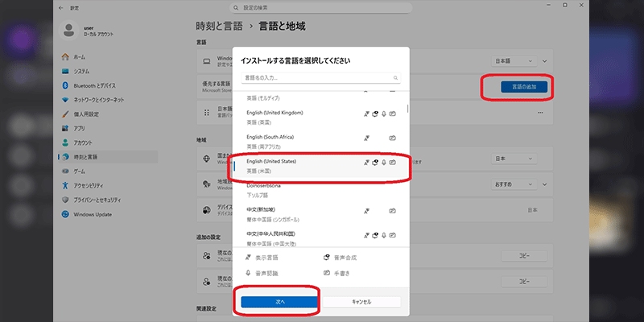Expand the Windows display language chevron
Image resolution: width=644 pixels, height=322 pixels.
(x=545, y=61)
